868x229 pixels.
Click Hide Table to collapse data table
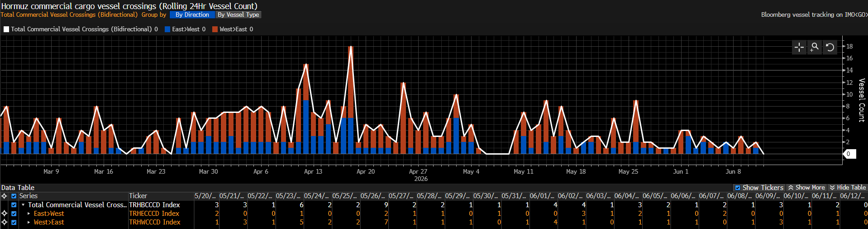(x=847, y=188)
